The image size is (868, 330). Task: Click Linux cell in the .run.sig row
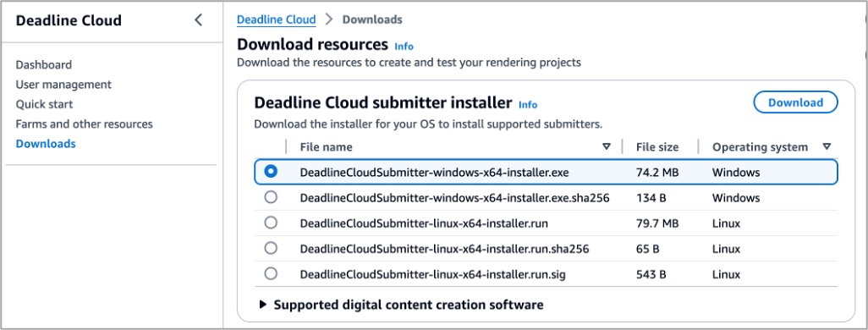coord(726,274)
